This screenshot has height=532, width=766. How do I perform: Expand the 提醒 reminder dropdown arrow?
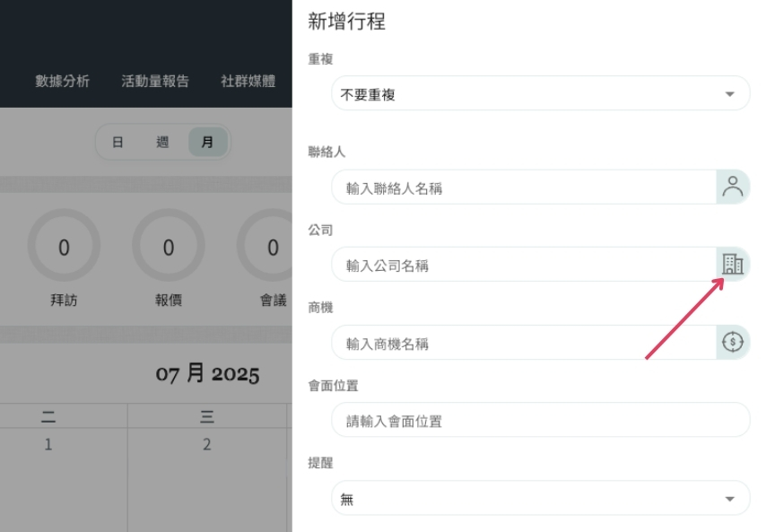pos(730,499)
